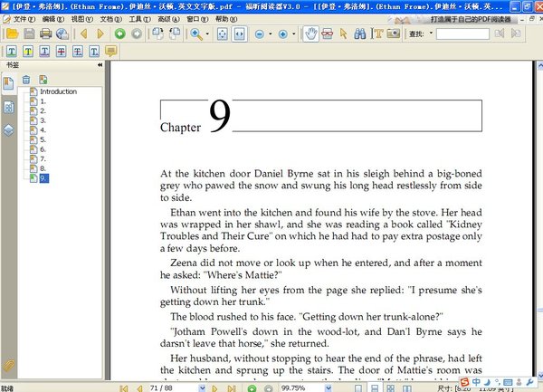Click the glasses reading mode icon

coord(327,33)
